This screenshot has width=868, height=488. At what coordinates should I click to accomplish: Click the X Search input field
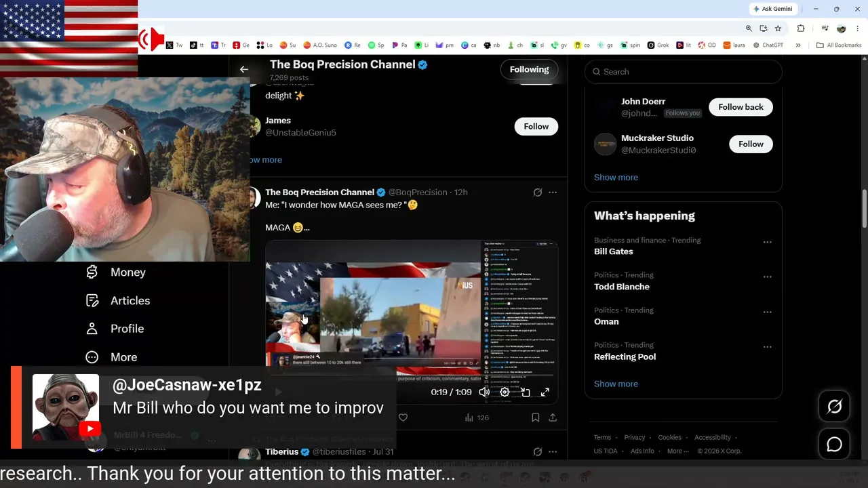[x=684, y=72]
